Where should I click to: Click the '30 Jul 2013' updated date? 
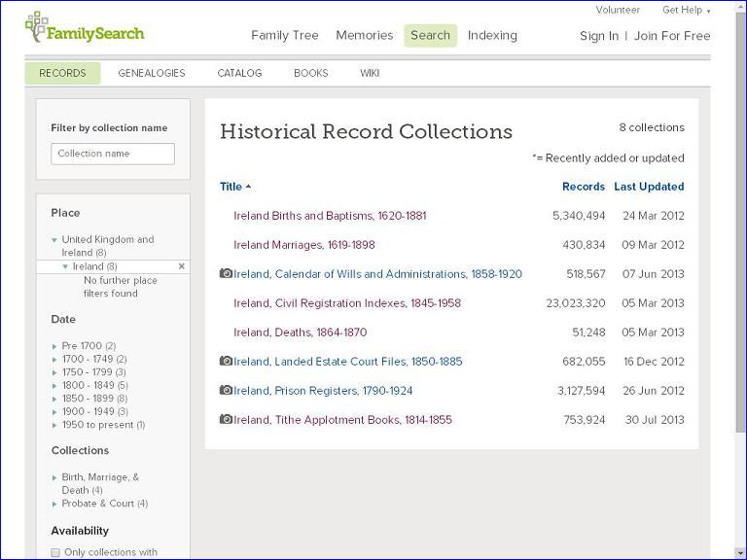pyautogui.click(x=654, y=420)
